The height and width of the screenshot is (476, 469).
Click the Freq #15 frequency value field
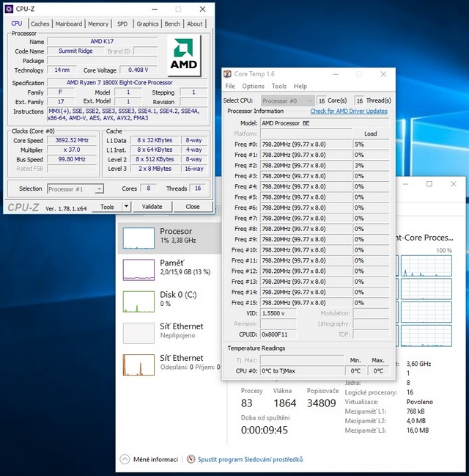point(306,303)
